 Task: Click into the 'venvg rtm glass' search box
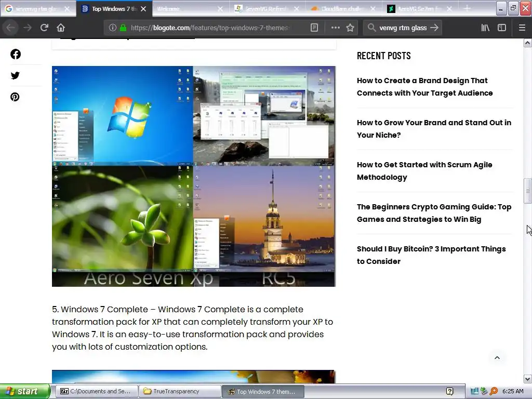click(403, 28)
